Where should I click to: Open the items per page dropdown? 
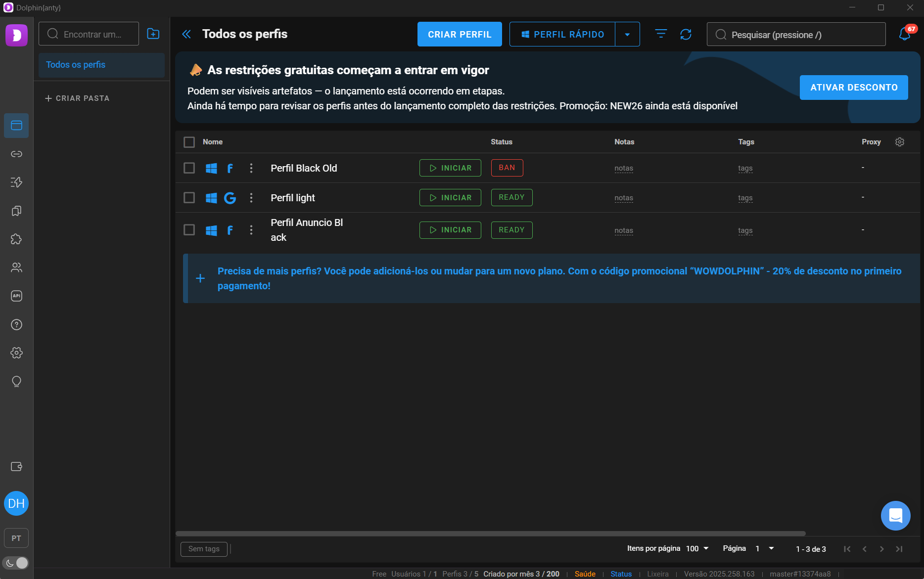[x=697, y=549]
